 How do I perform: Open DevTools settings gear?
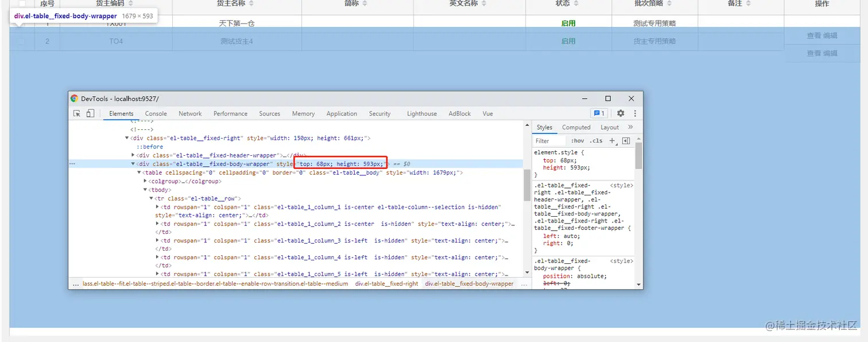[x=621, y=113]
